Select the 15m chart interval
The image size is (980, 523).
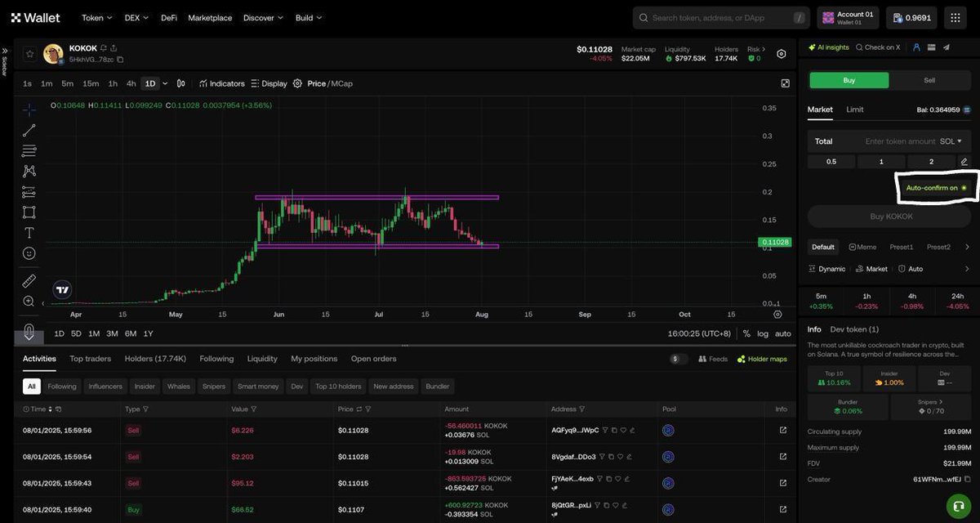point(91,83)
